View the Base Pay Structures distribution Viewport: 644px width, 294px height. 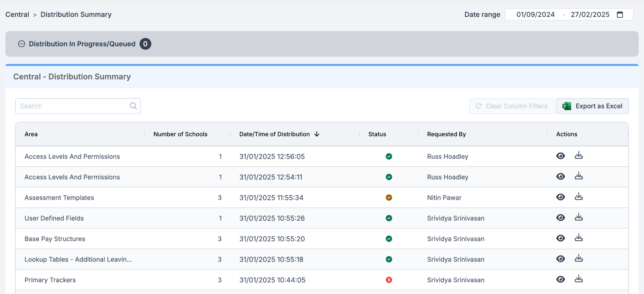(561, 238)
